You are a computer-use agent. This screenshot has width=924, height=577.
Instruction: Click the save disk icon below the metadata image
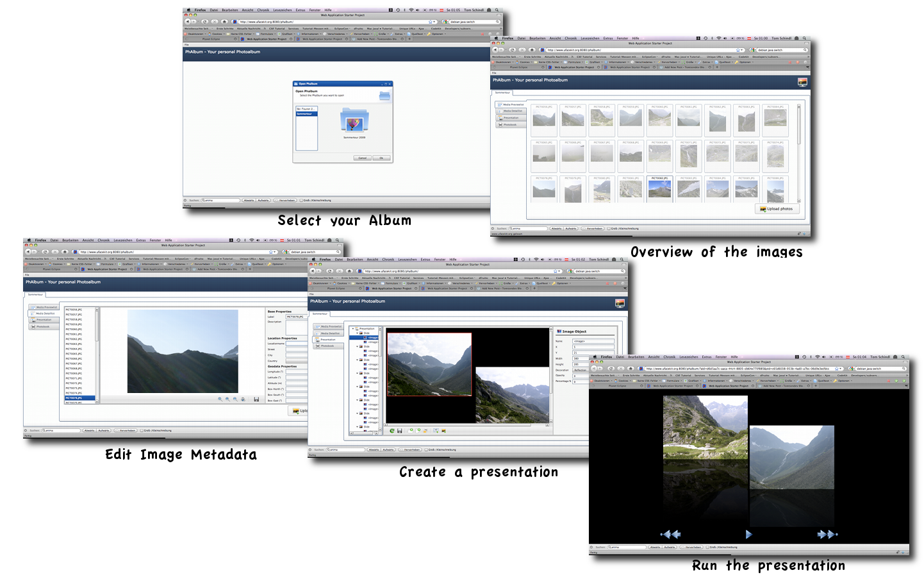click(256, 399)
